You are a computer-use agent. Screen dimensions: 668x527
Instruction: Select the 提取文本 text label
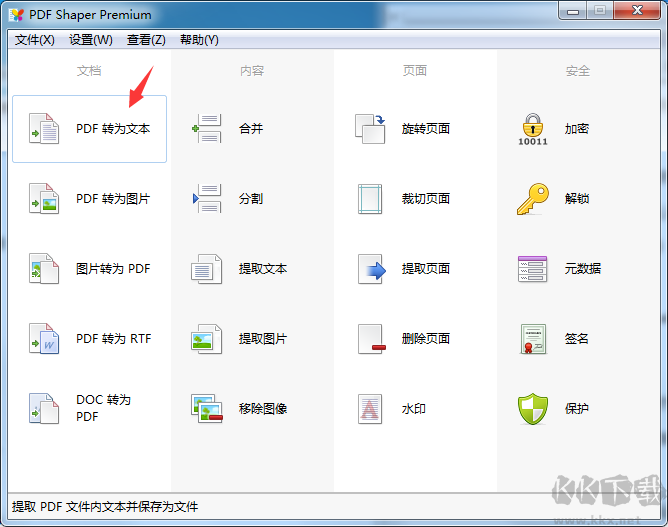tap(263, 268)
